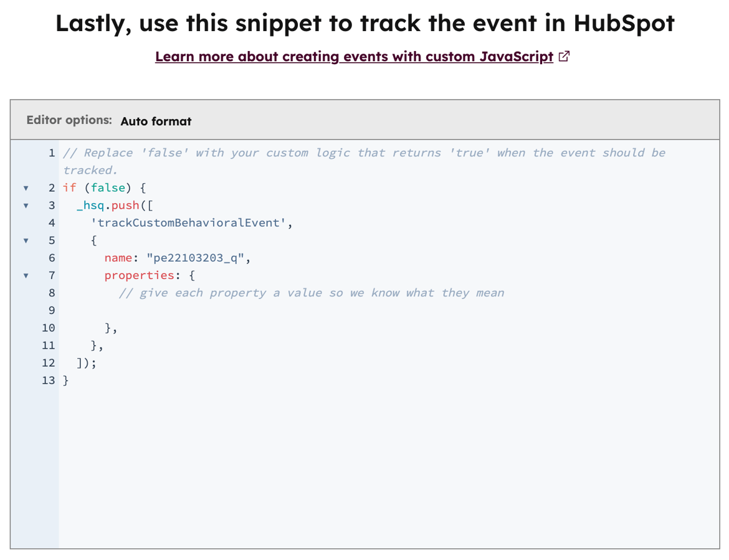Click the 'false' keyword in the if statement
Image resolution: width=729 pixels, height=560 pixels.
pos(108,187)
